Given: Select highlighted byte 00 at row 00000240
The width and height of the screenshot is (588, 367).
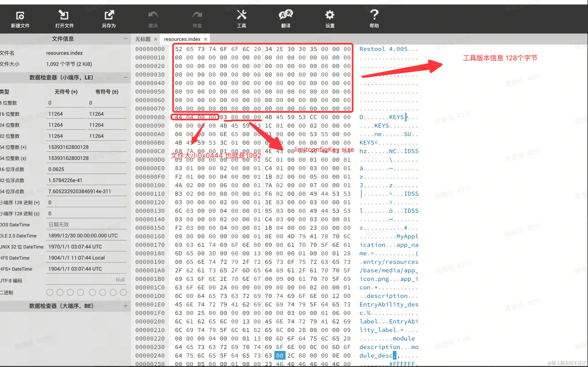Looking at the screenshot, I should [x=279, y=356].
